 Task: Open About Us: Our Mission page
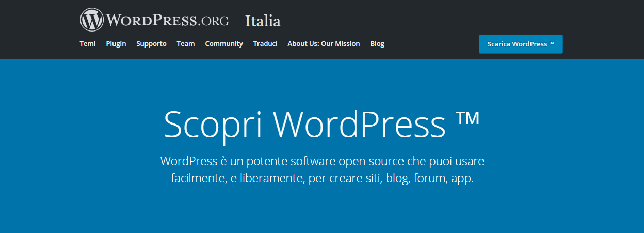click(x=324, y=44)
